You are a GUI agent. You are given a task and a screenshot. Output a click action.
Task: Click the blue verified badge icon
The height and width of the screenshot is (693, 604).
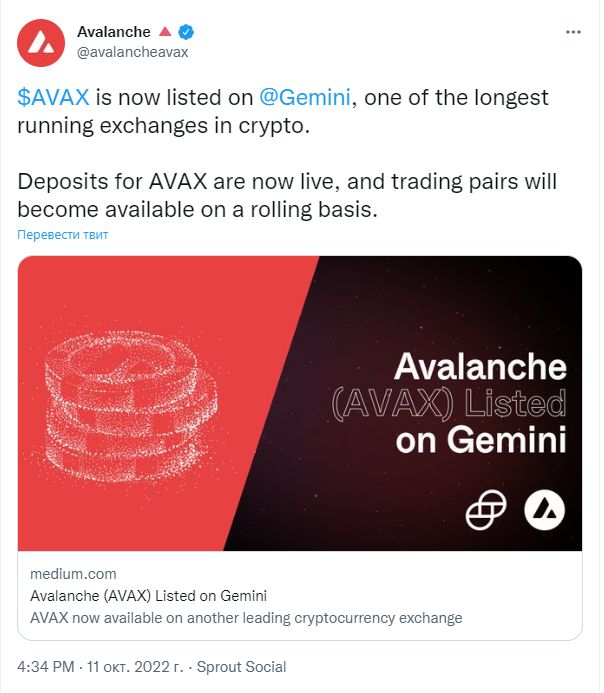pyautogui.click(x=186, y=32)
